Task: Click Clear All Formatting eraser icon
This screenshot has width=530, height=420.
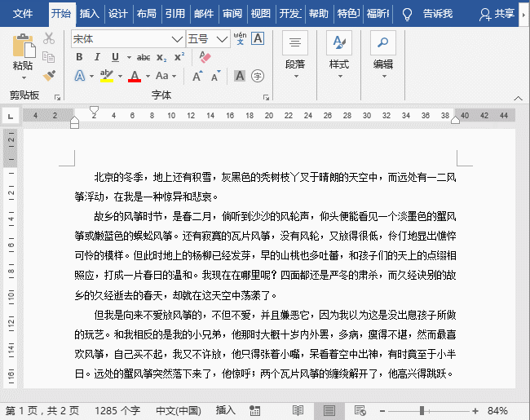Action: pos(205,57)
